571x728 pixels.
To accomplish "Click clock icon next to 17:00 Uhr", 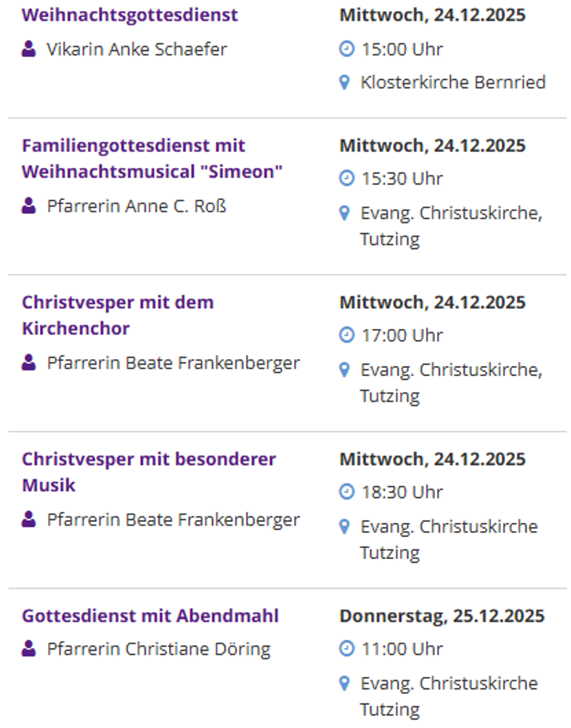I will click(x=347, y=335).
